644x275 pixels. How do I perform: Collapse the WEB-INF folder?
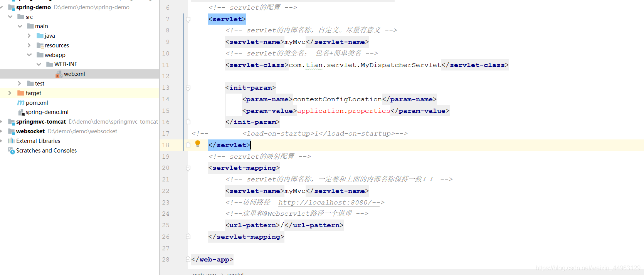[x=39, y=64]
